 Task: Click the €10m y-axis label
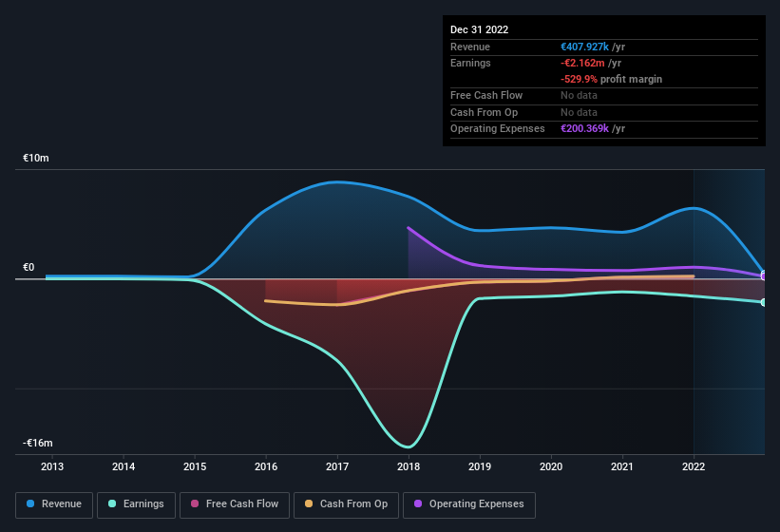pos(36,158)
